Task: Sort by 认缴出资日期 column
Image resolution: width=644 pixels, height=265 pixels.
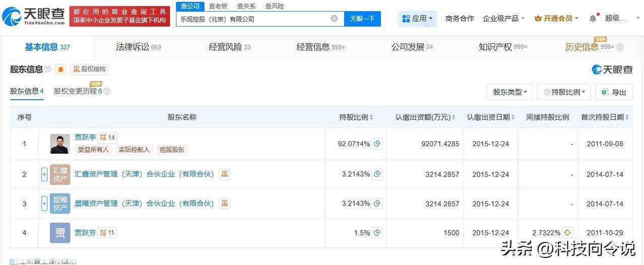Action: click(513, 117)
